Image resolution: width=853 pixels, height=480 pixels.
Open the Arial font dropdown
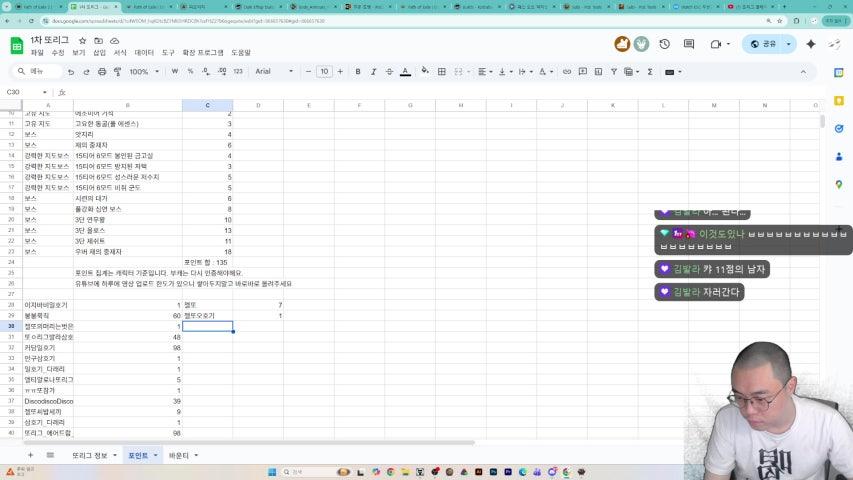point(274,71)
